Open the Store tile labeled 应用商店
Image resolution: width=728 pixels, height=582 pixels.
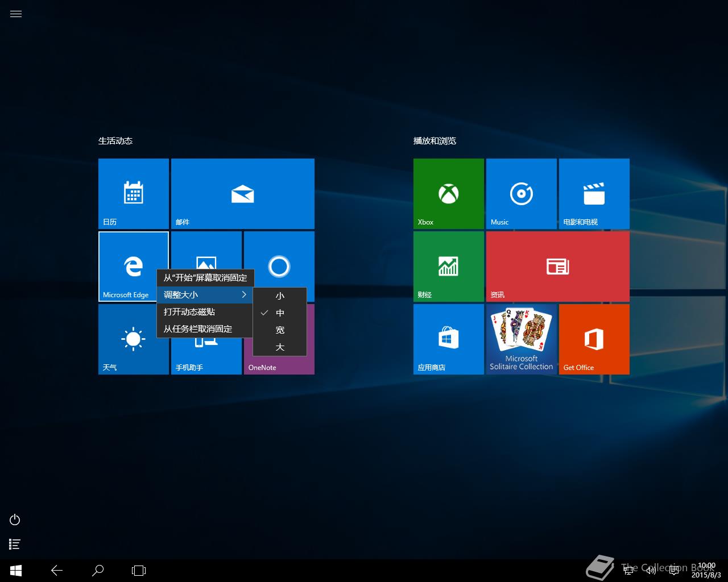[449, 339]
